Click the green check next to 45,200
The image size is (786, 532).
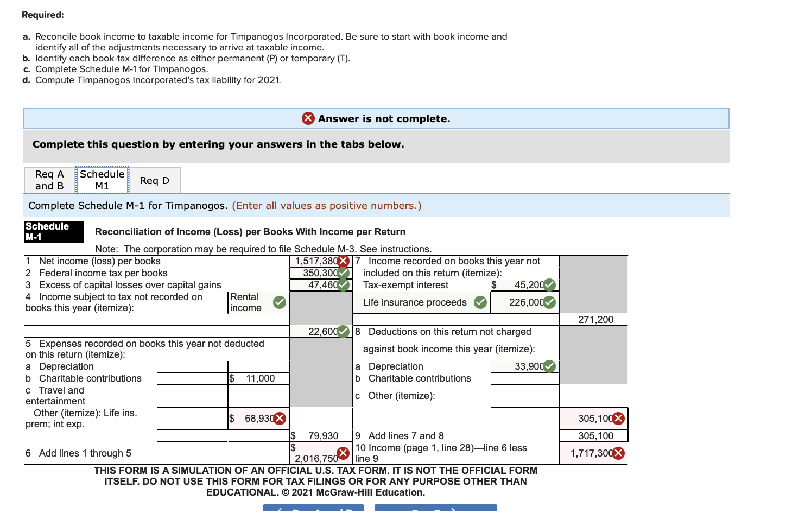pos(549,285)
